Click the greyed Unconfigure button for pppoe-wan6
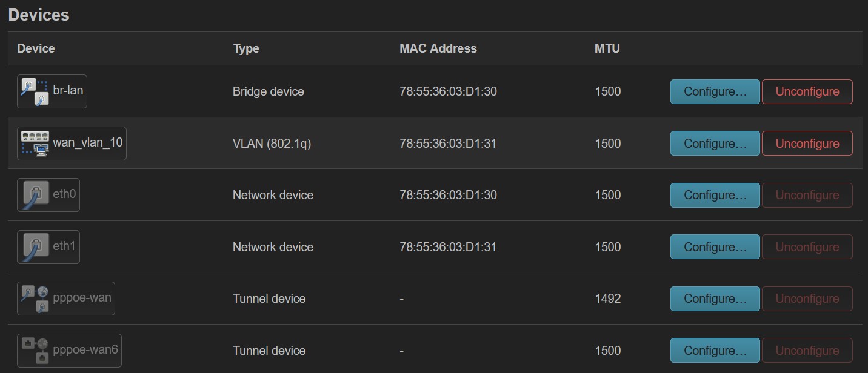This screenshot has width=868, height=373. [x=807, y=351]
